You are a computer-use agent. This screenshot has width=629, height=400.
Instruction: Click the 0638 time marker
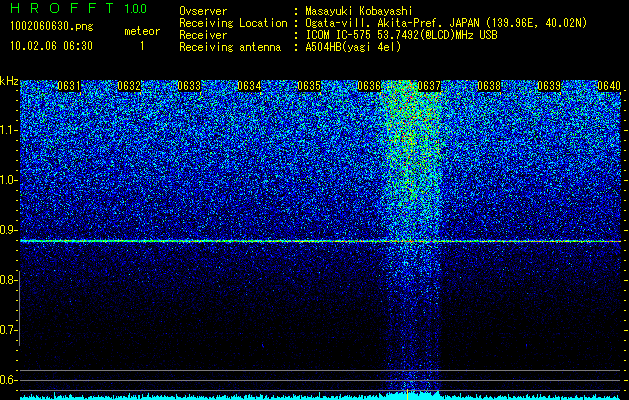coord(489,86)
